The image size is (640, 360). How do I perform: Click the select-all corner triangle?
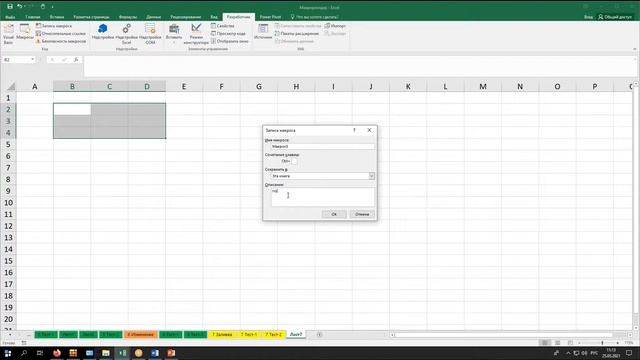pos(11,87)
